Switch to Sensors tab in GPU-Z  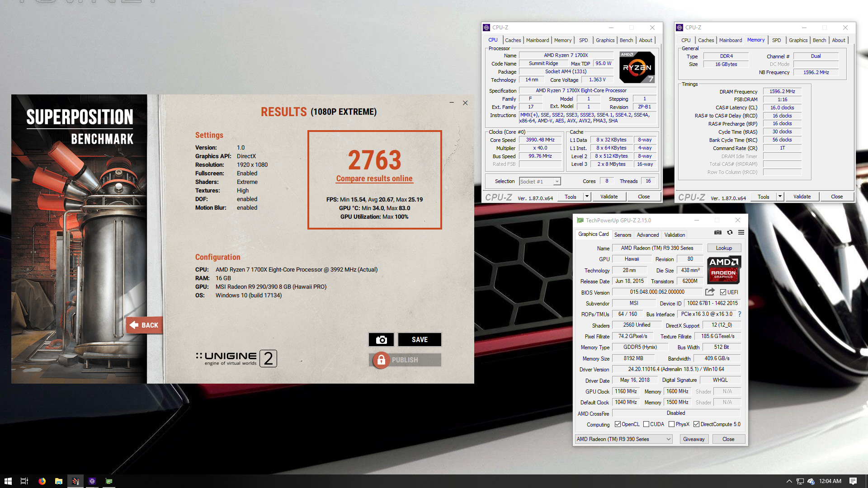pyautogui.click(x=623, y=235)
